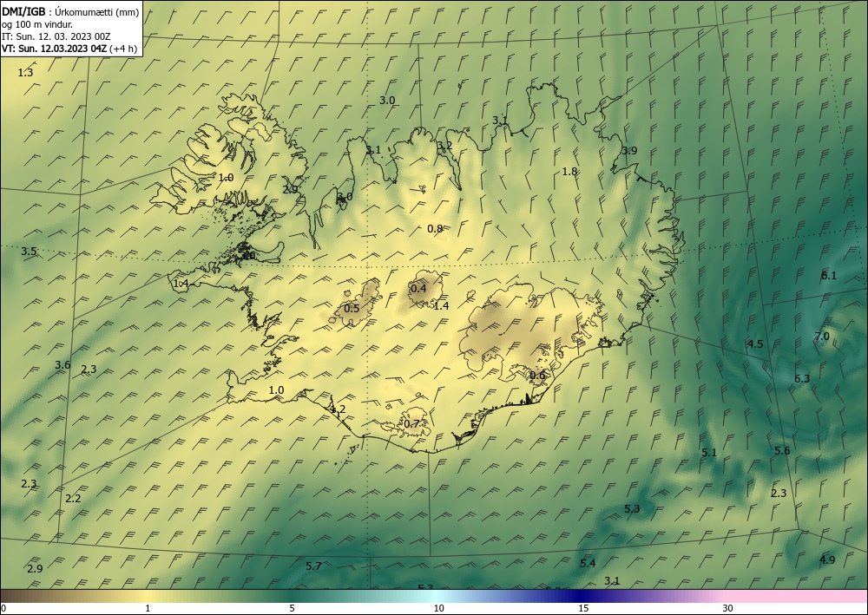Screen dimensions: 868x615
Task: Click the '5.7' value on the map
Action: (313, 566)
